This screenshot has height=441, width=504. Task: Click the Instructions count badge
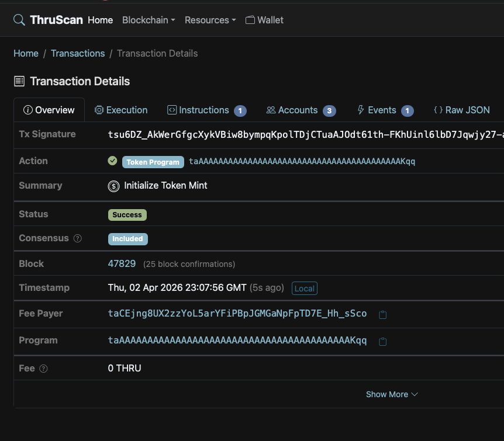pos(240,111)
